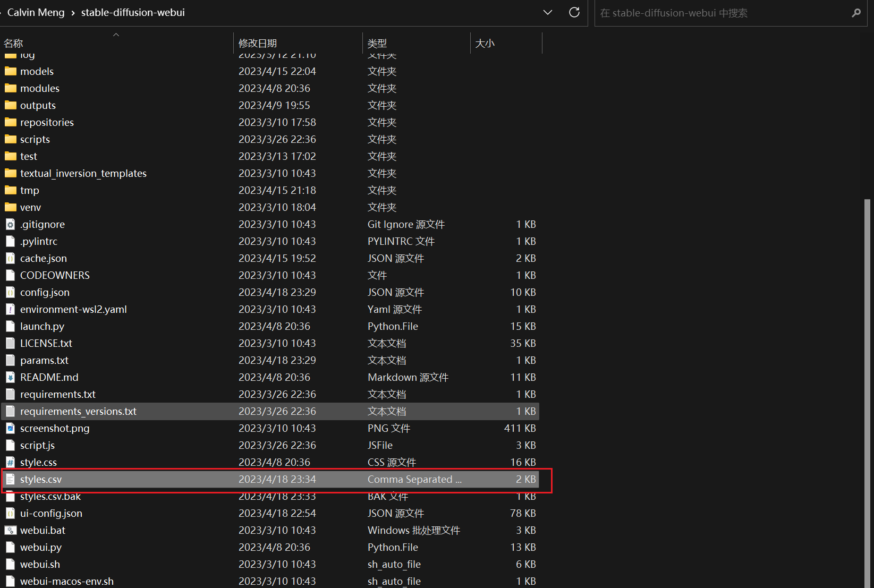The image size is (874, 588).
Task: Click the scripts folder icon
Action: coord(11,139)
